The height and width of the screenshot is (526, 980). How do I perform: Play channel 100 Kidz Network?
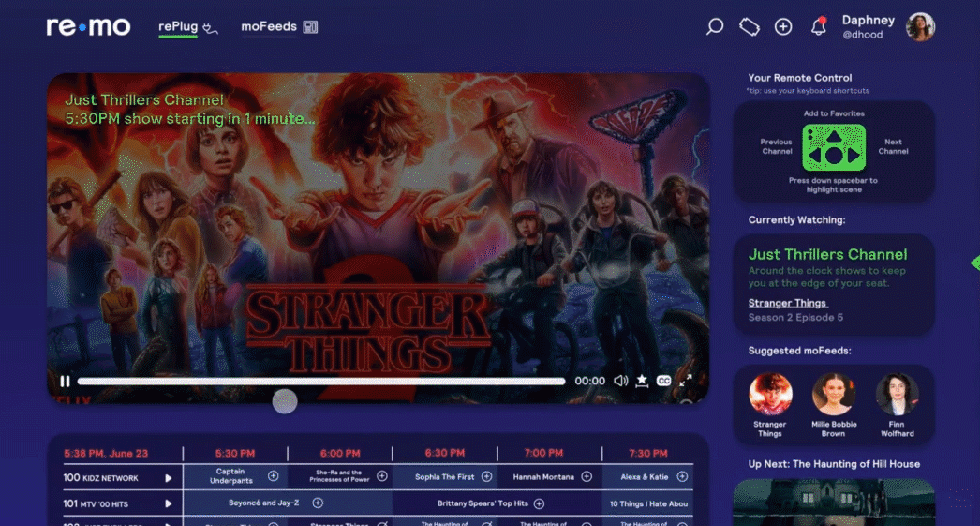(168, 478)
